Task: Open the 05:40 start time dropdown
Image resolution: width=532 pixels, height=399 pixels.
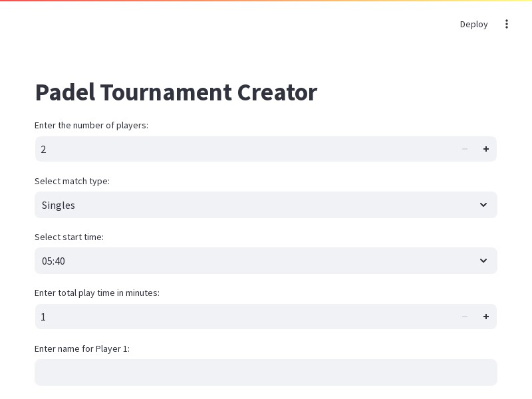Action: [x=265, y=261]
